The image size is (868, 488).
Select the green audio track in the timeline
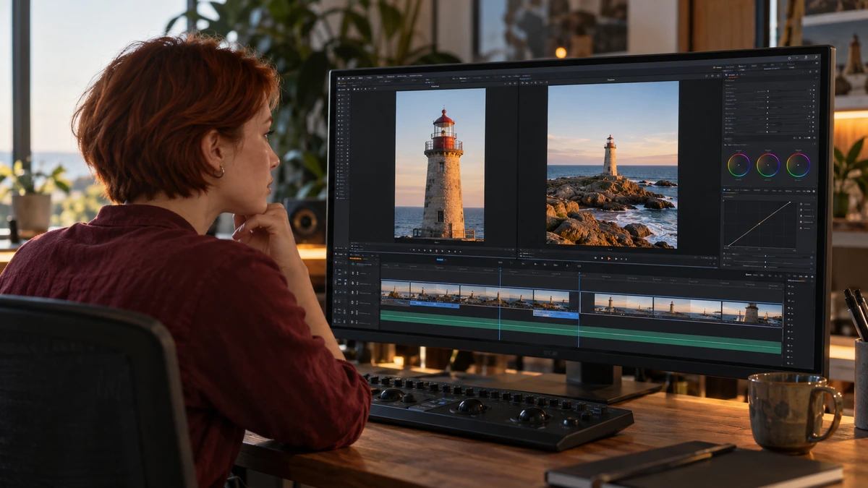[581, 333]
